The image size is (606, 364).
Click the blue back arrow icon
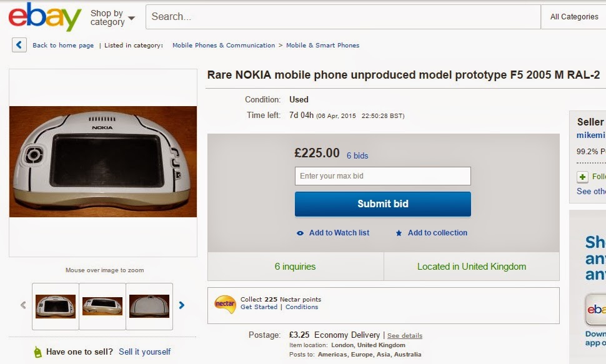pos(19,45)
